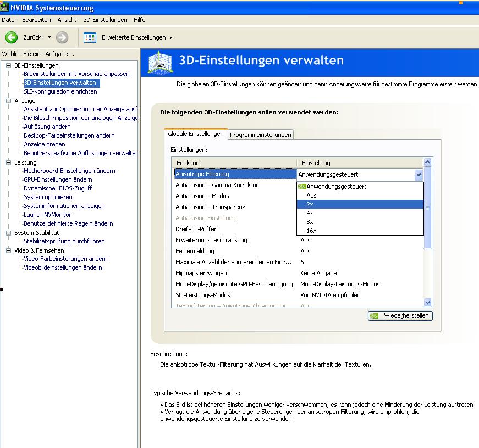Select the Globale Einstellungen tab

[196, 134]
